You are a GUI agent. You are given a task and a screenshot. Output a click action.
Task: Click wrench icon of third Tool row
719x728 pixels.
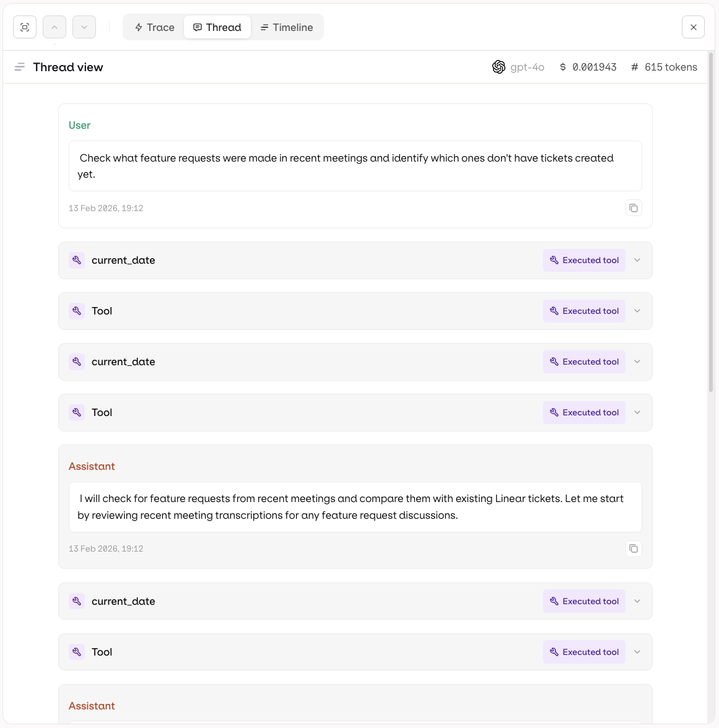pos(77,652)
